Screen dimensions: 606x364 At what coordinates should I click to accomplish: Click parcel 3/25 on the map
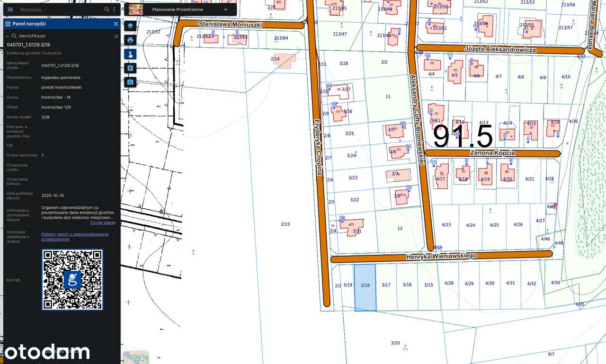tap(349, 133)
